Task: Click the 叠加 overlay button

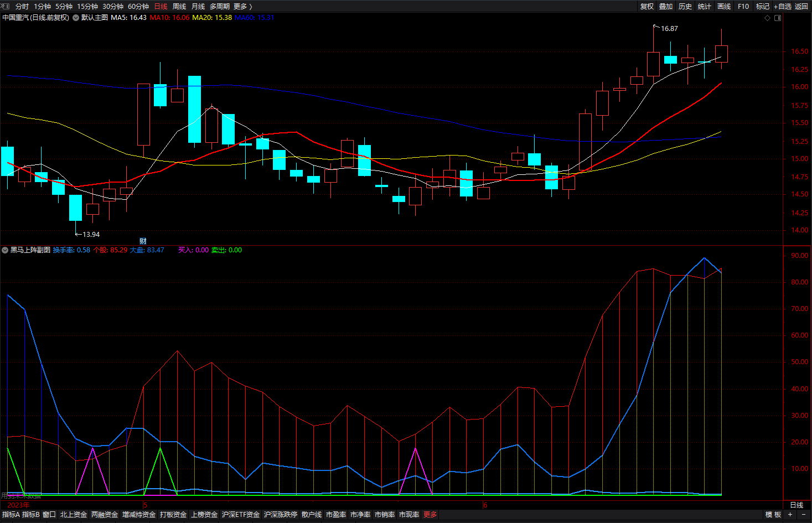Action: click(x=666, y=6)
